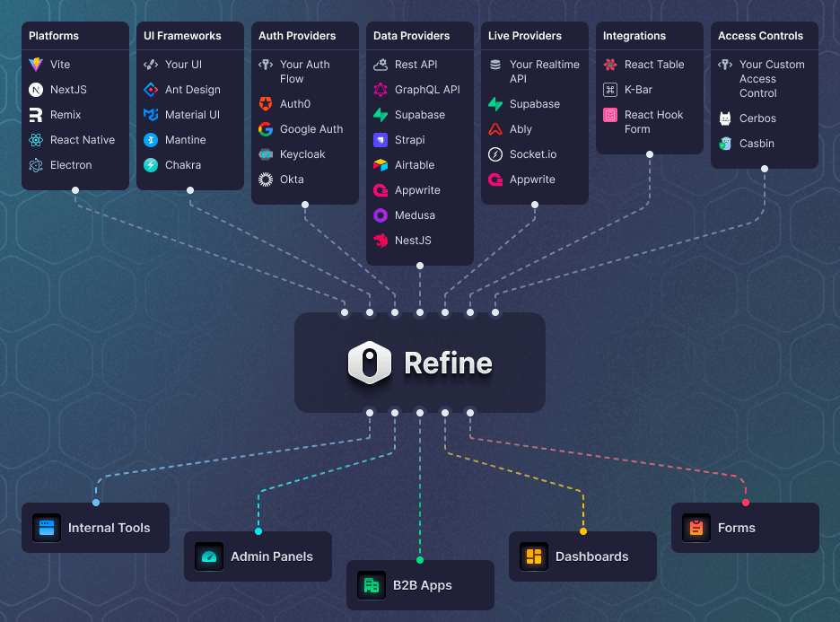Select the GraphQL API icon
840x622 pixels.
(x=381, y=90)
